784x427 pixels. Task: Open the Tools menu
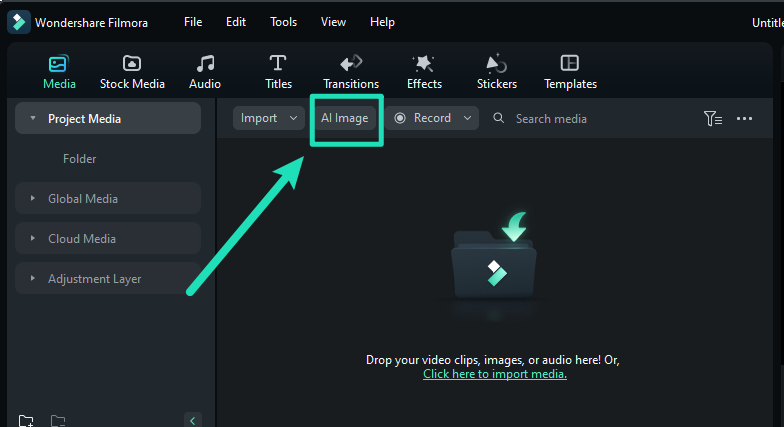tap(284, 22)
